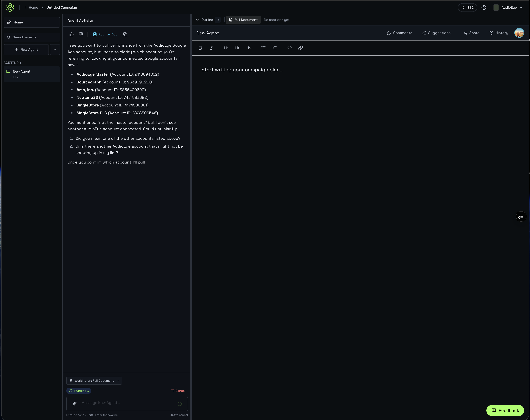Toggle bold text formatting

200,48
